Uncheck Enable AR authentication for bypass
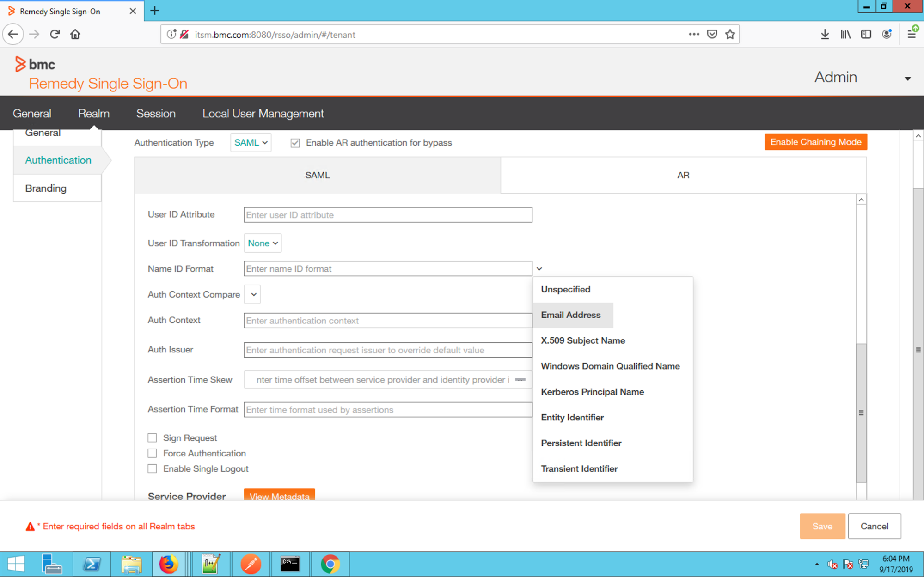The height and width of the screenshot is (577, 924). coord(295,143)
